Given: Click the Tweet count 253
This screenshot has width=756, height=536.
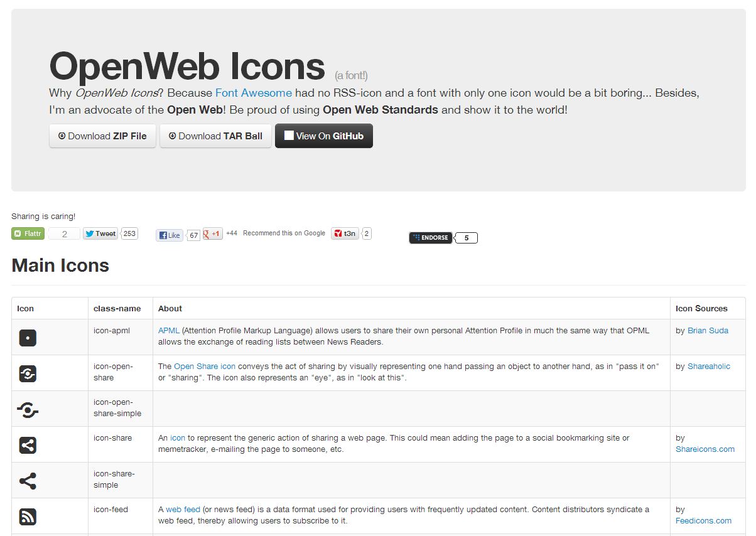Looking at the screenshot, I should click(x=129, y=233).
